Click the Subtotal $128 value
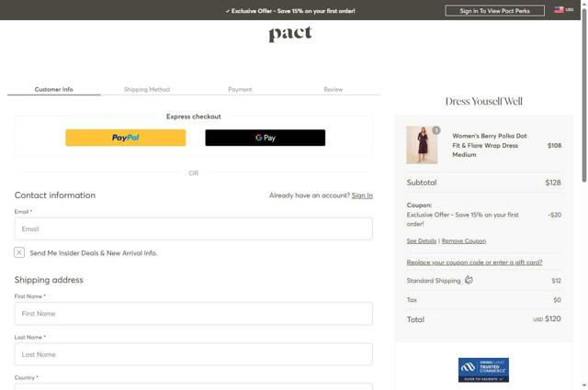 point(553,183)
